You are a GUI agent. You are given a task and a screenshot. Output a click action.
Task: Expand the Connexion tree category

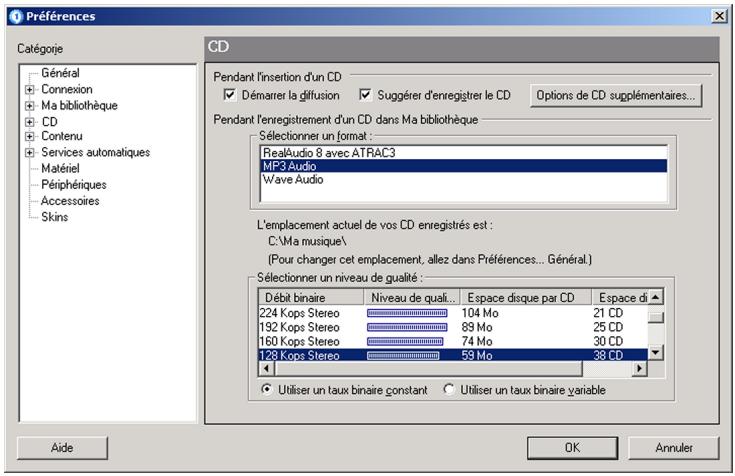tap(30, 89)
